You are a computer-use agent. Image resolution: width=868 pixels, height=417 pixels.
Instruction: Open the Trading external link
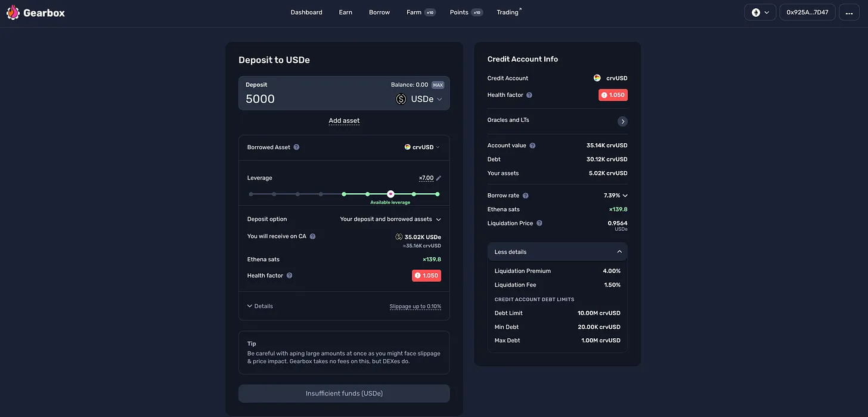tap(509, 13)
